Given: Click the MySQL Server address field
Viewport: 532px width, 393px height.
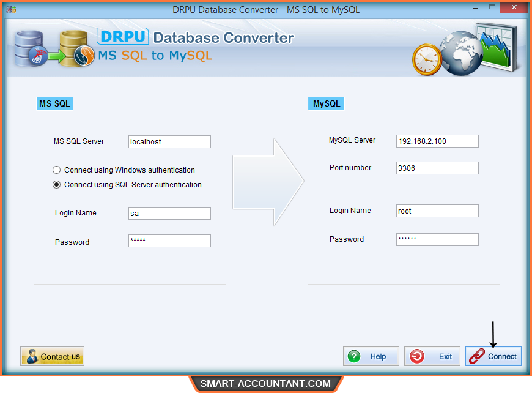Looking at the screenshot, I should (437, 141).
